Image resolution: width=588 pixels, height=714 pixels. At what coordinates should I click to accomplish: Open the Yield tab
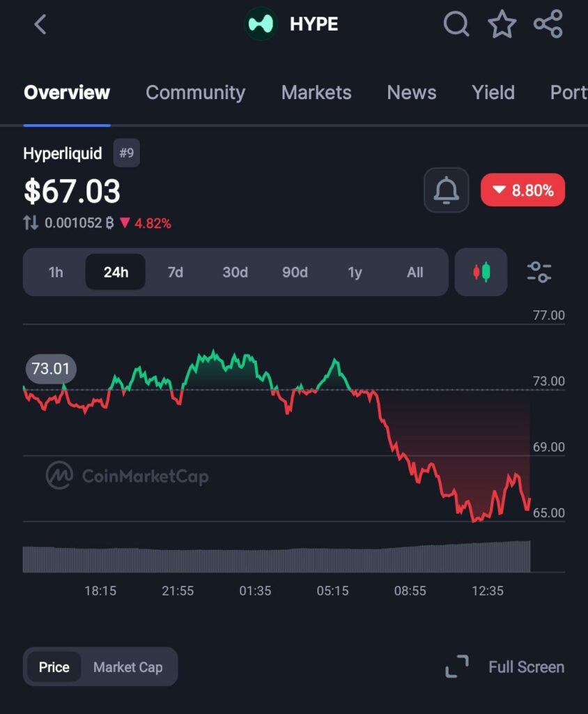point(493,93)
